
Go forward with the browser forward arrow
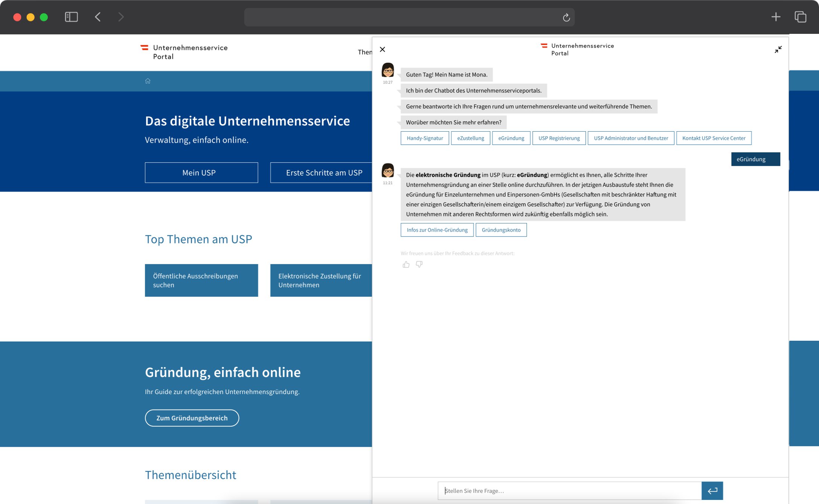tap(121, 17)
